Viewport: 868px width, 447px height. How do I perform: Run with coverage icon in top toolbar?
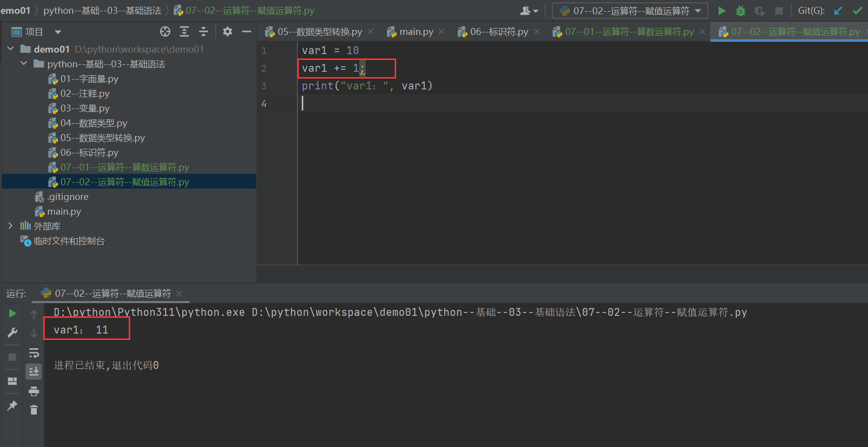pos(760,11)
